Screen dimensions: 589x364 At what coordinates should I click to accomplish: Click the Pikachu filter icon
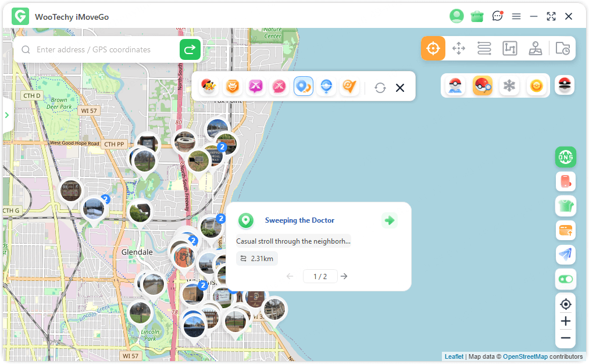(209, 87)
